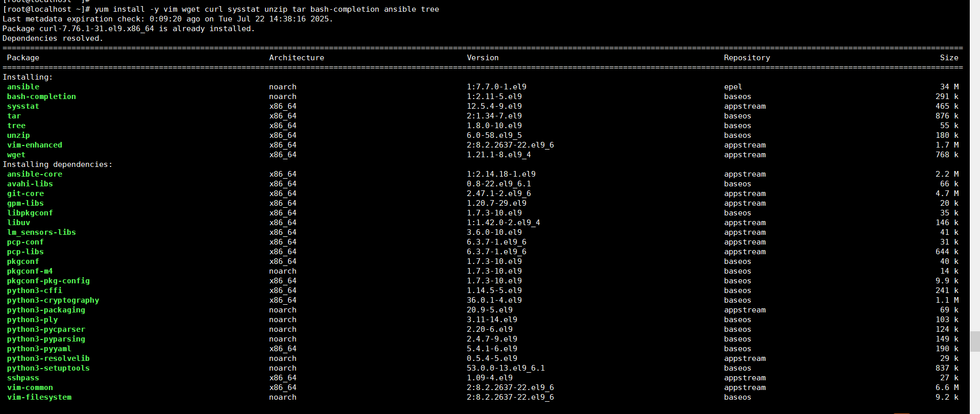Click version '0.8-22.el9_6.1' of avahi-libs

pos(499,184)
